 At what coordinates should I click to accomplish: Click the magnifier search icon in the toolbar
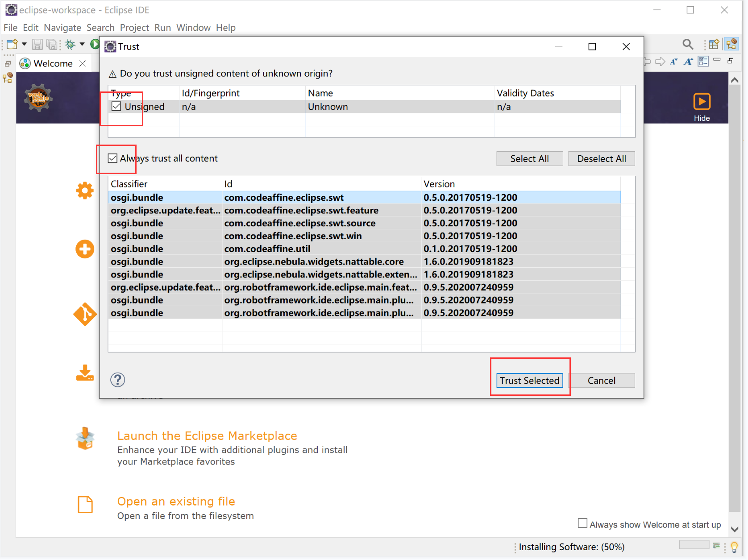[688, 44]
